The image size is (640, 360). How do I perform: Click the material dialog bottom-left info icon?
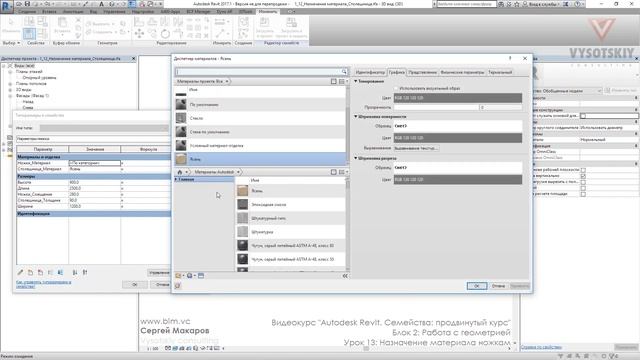178,286
